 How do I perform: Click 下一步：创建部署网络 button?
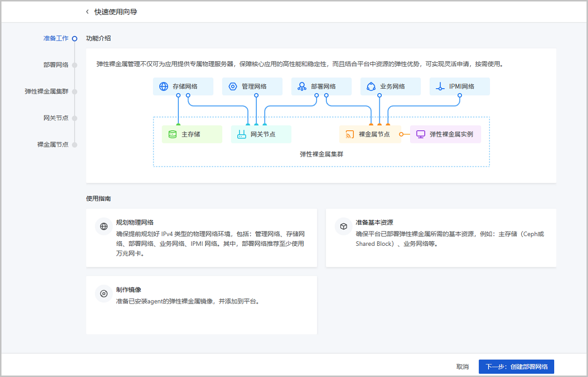tap(516, 367)
